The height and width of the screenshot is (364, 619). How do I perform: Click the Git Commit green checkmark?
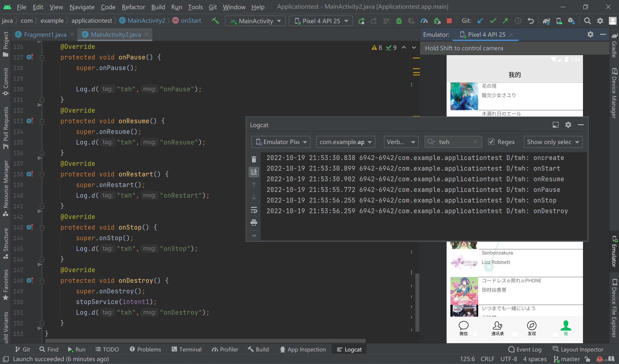click(x=493, y=21)
